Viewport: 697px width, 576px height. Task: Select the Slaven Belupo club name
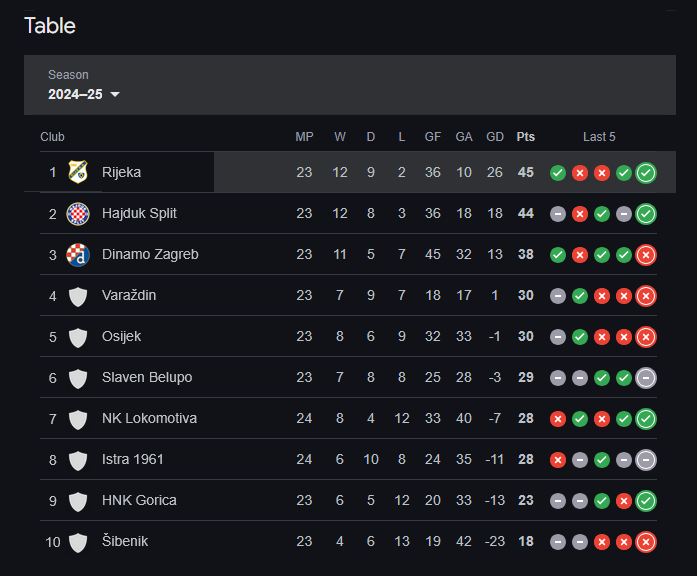pyautogui.click(x=147, y=377)
